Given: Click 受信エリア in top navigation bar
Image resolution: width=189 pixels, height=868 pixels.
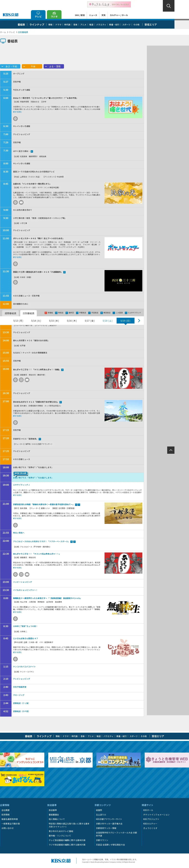Looking at the screenshot, I should (x=150, y=25).
